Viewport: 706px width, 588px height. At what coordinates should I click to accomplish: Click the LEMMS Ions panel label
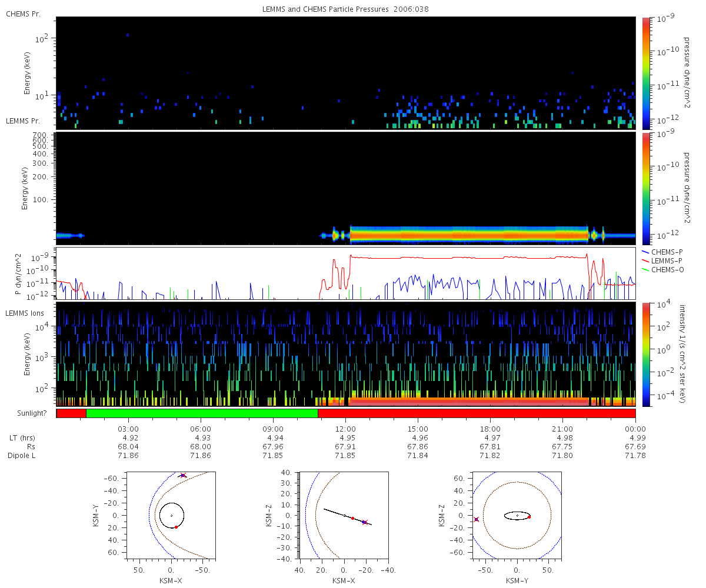(24, 313)
